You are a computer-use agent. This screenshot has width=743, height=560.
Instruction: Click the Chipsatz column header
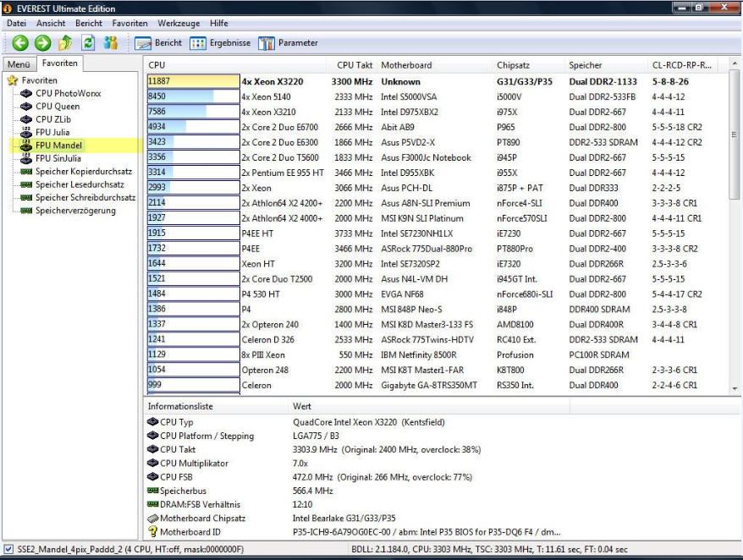click(x=529, y=65)
